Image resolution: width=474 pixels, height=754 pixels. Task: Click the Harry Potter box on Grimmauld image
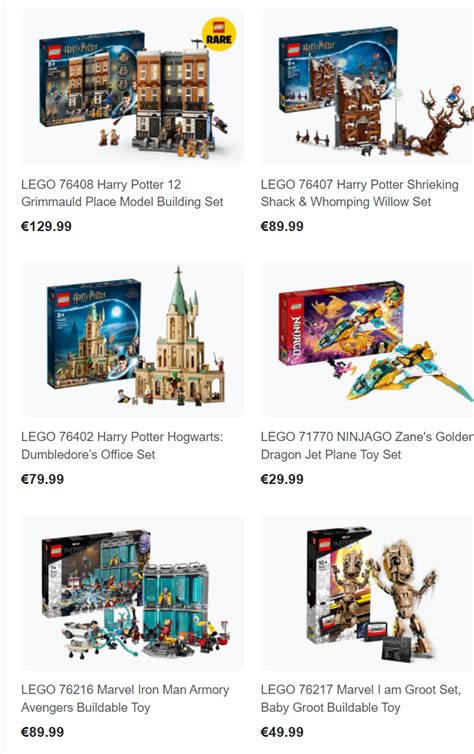point(91,79)
